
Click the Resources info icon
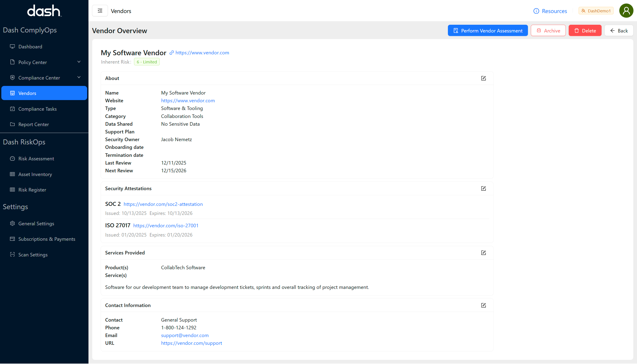point(536,11)
